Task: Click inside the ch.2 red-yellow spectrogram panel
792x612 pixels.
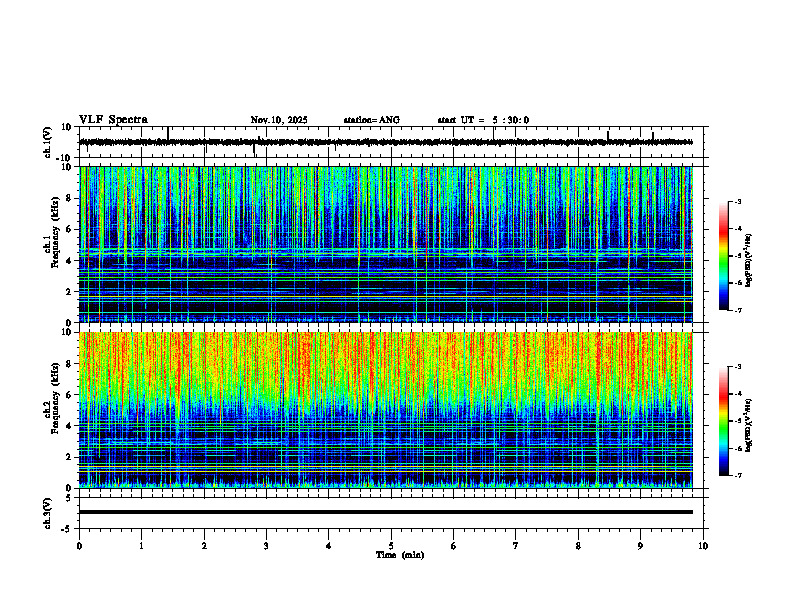Action: click(385, 410)
